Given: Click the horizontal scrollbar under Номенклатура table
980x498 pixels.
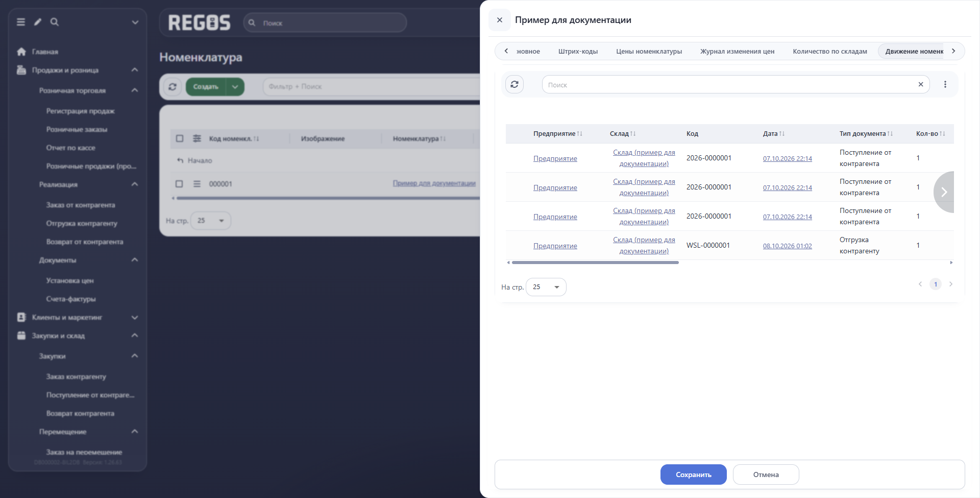Looking at the screenshot, I should (x=329, y=198).
